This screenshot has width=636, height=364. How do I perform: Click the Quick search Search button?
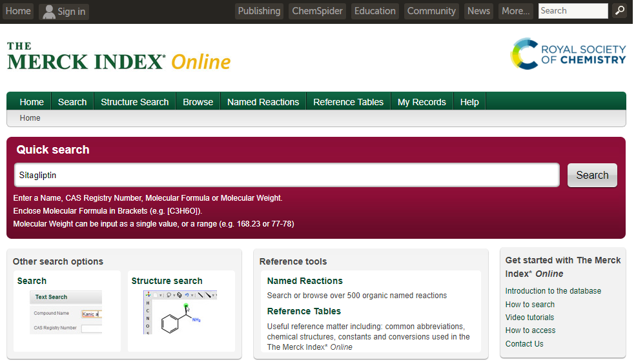point(592,175)
